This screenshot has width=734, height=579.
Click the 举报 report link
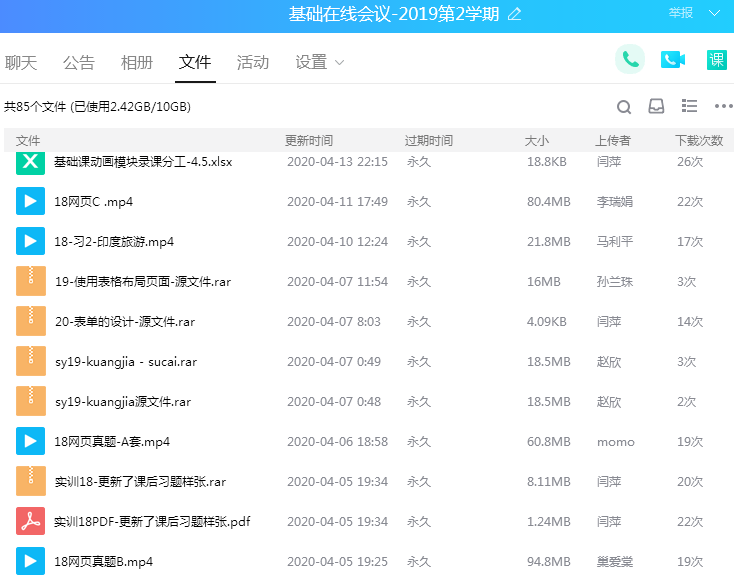[681, 13]
